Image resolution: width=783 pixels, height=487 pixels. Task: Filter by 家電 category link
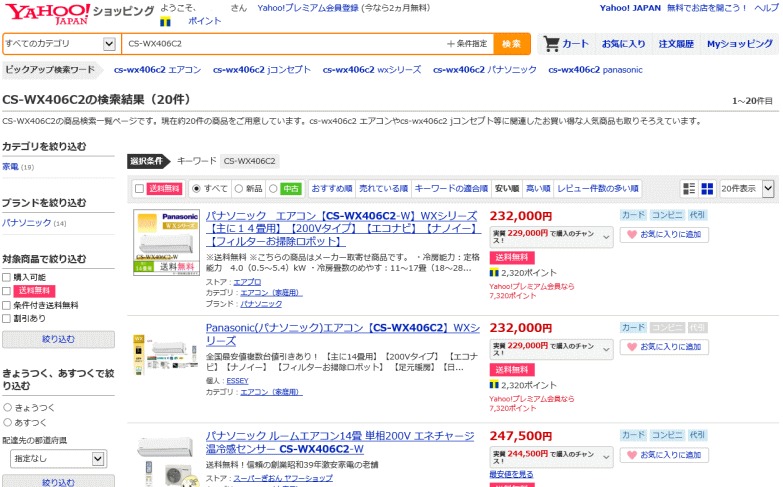(x=10, y=167)
